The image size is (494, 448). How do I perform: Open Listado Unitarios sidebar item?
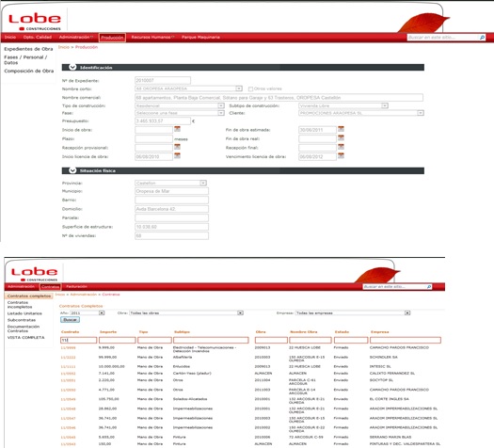point(24,313)
